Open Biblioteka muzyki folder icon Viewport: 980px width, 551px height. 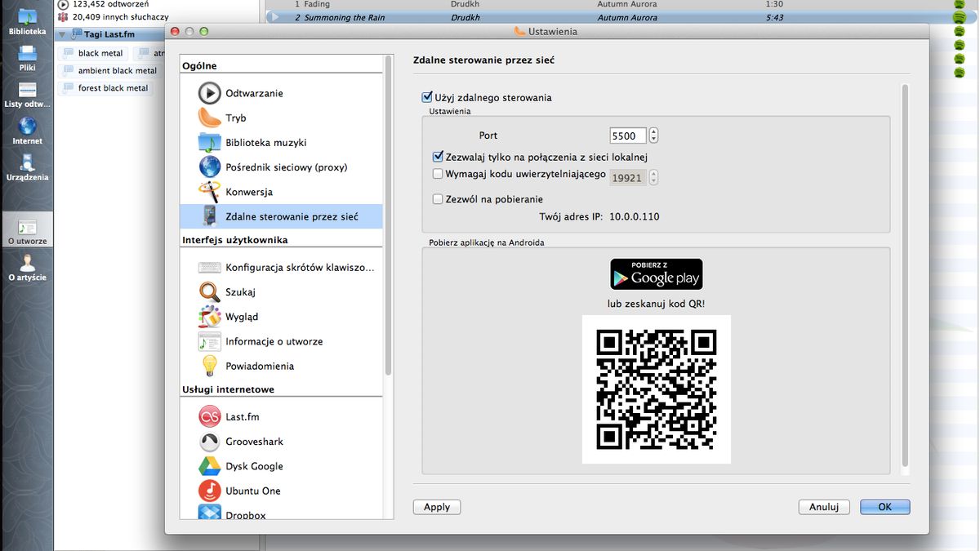(210, 142)
